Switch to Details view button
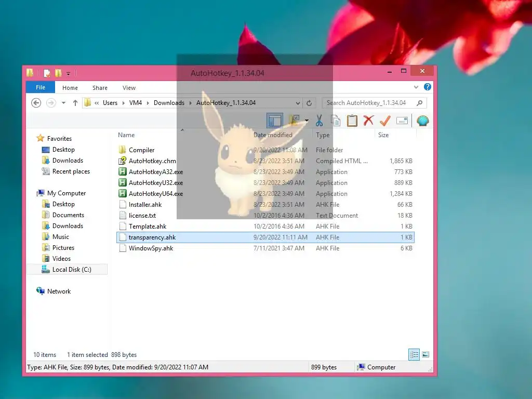Viewport: 532px width, 399px height. [x=414, y=354]
